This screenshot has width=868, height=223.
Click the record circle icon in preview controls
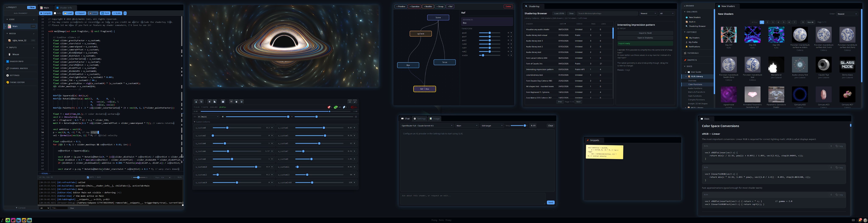(x=236, y=102)
